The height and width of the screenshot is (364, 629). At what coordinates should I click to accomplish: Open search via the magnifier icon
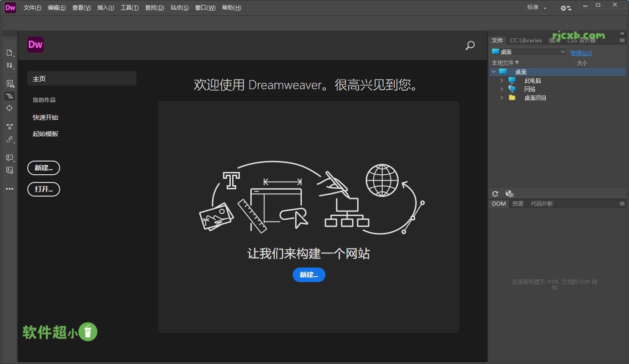(470, 45)
